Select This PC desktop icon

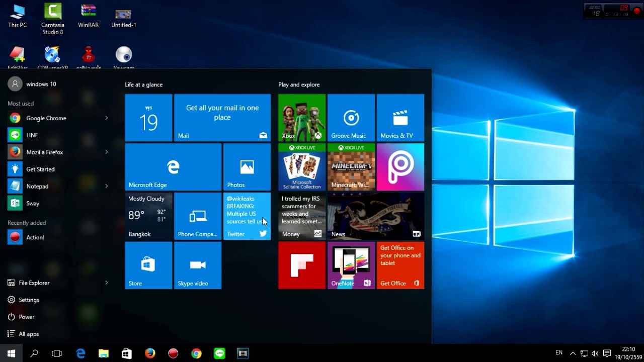18,16
